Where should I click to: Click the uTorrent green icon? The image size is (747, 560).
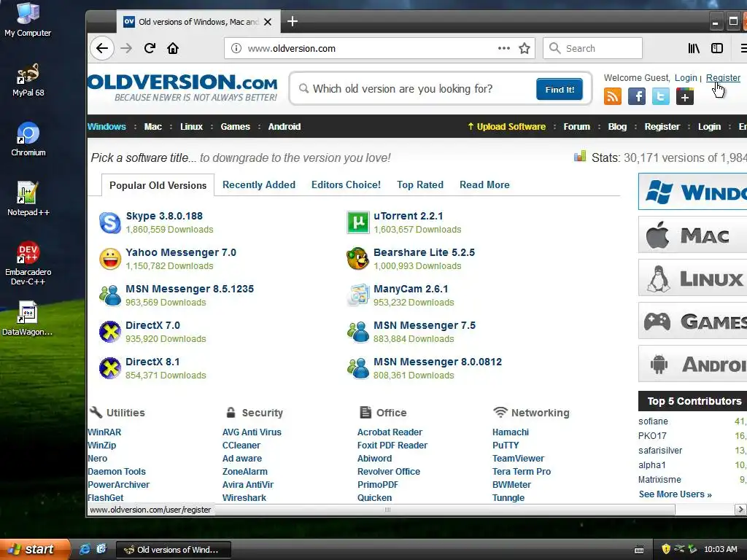358,223
